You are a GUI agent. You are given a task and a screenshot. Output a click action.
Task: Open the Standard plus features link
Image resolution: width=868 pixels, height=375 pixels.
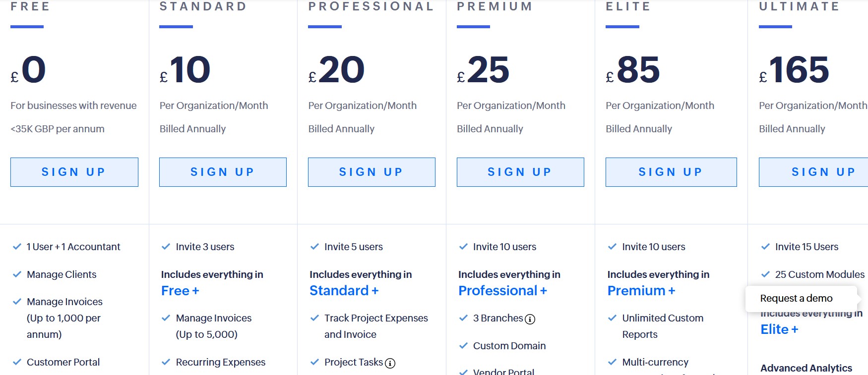(343, 290)
